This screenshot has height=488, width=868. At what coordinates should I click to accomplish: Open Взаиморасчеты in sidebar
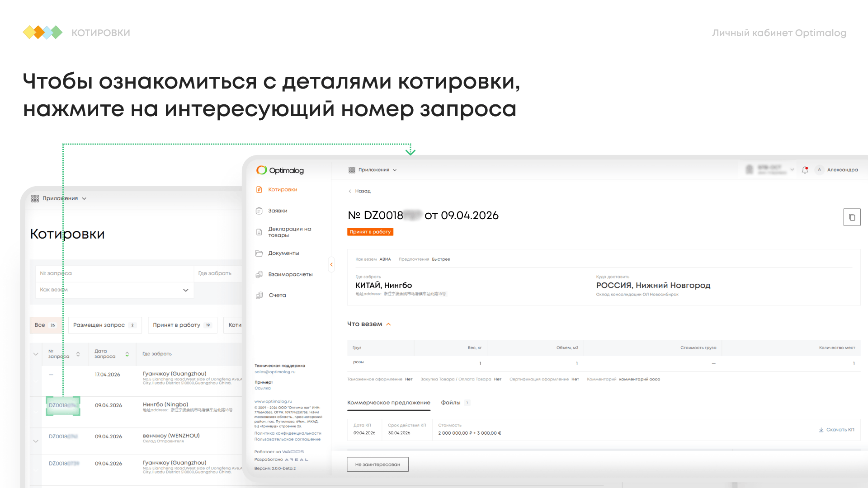[x=290, y=274]
